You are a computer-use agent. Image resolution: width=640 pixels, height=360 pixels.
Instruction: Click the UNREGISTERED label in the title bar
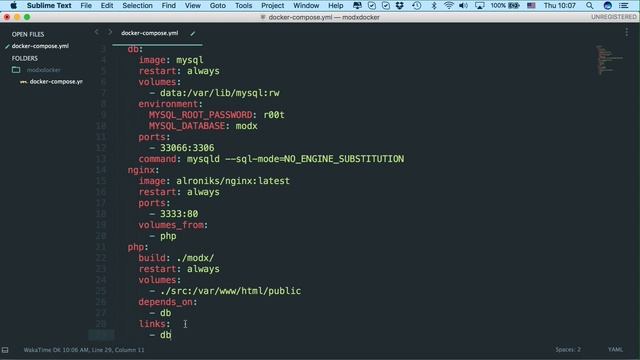coord(613,17)
